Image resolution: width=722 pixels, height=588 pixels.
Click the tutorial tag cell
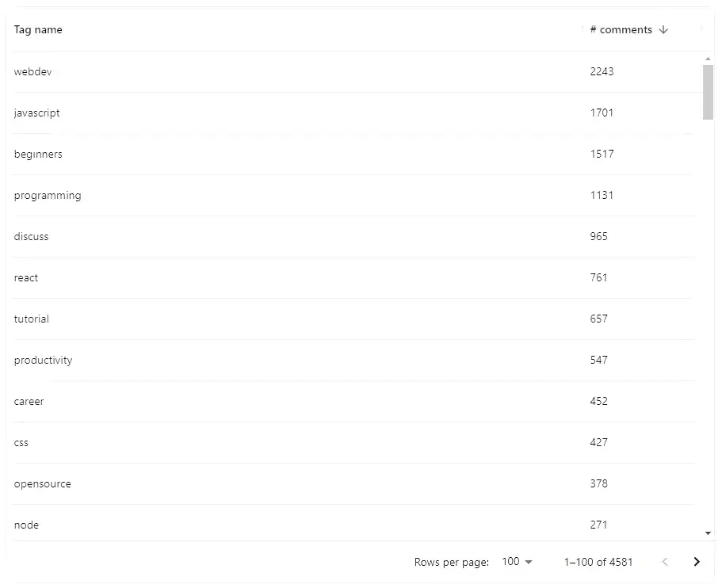[31, 319]
